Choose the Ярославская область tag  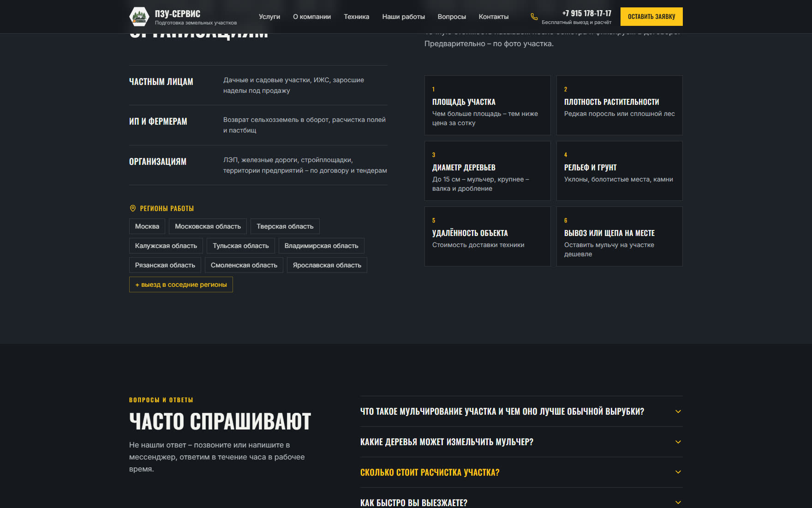(x=327, y=265)
